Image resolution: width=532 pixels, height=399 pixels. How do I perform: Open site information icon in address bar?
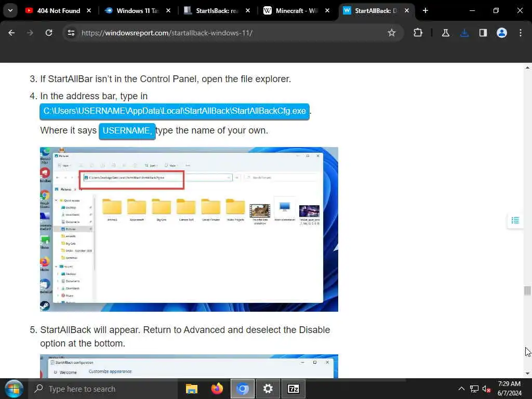(x=71, y=33)
